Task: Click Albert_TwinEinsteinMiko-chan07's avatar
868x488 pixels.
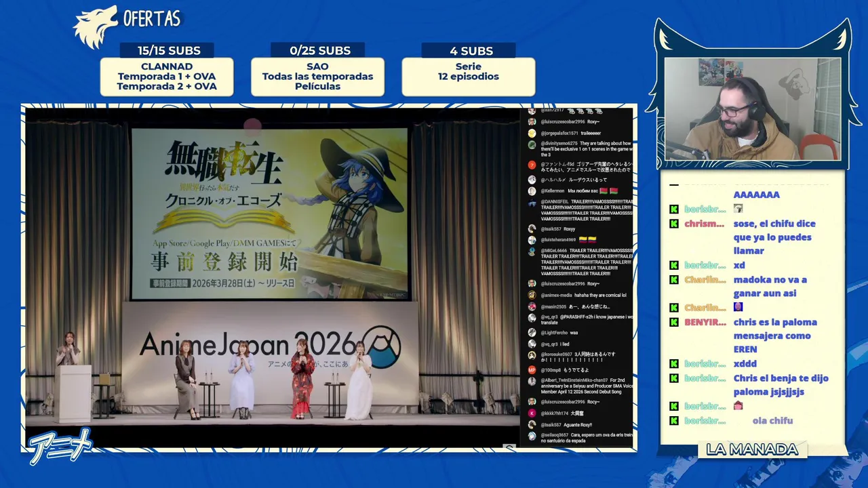Action: pyautogui.click(x=532, y=382)
